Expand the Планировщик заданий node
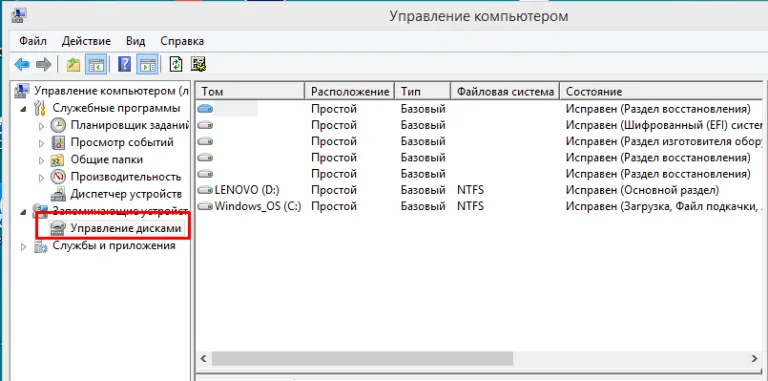The image size is (768, 381). click(41, 126)
